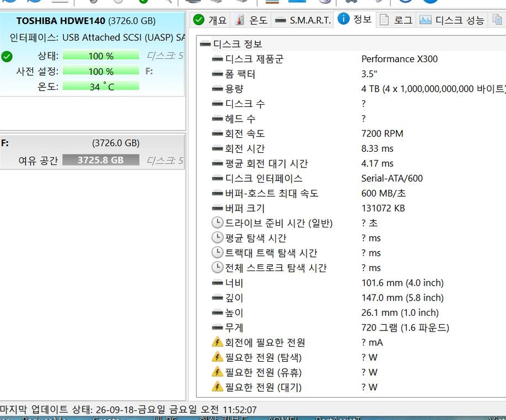506x420 pixels.
Task: Select the 필요한 전원 (탐색) label
Action: [263, 357]
